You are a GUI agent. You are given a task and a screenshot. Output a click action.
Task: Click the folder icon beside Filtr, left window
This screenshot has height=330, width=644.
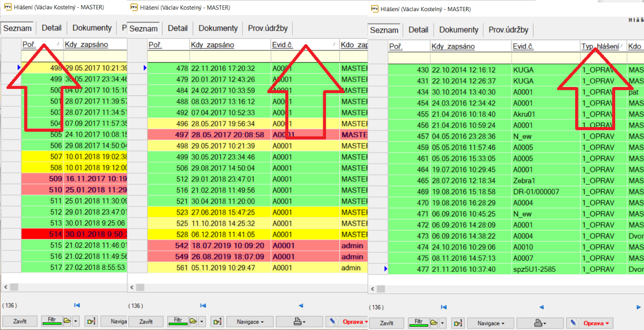(x=67, y=321)
